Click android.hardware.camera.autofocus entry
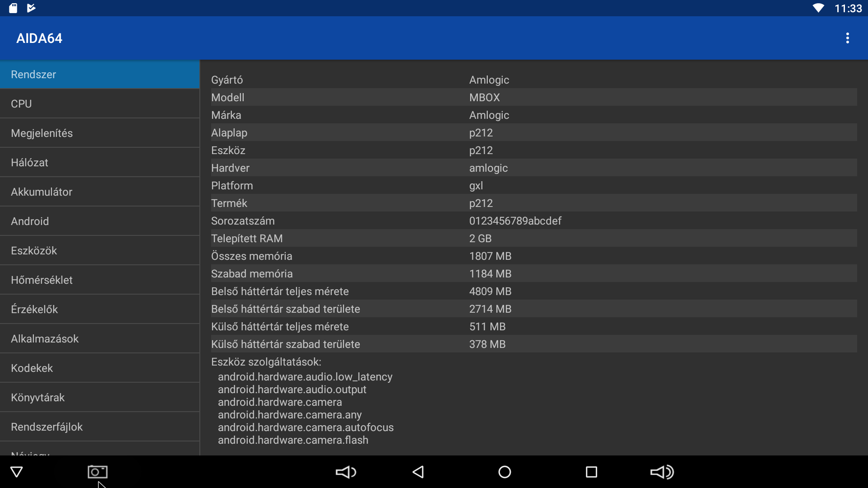The height and width of the screenshot is (488, 868). click(306, 427)
